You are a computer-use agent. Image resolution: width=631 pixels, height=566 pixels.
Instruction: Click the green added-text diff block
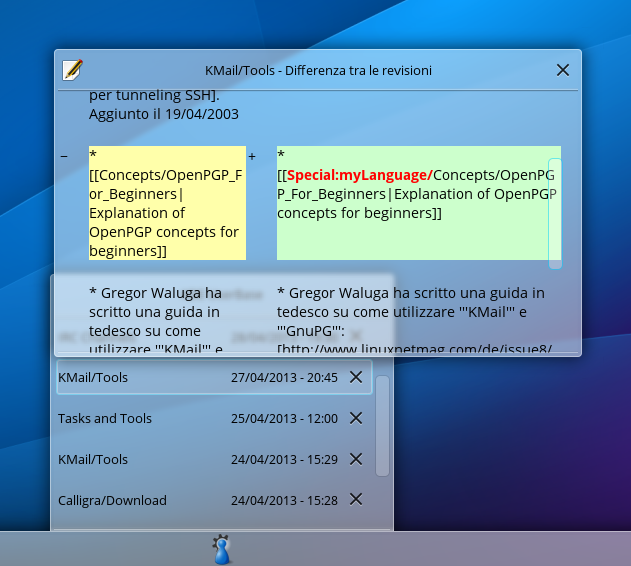coord(419,203)
